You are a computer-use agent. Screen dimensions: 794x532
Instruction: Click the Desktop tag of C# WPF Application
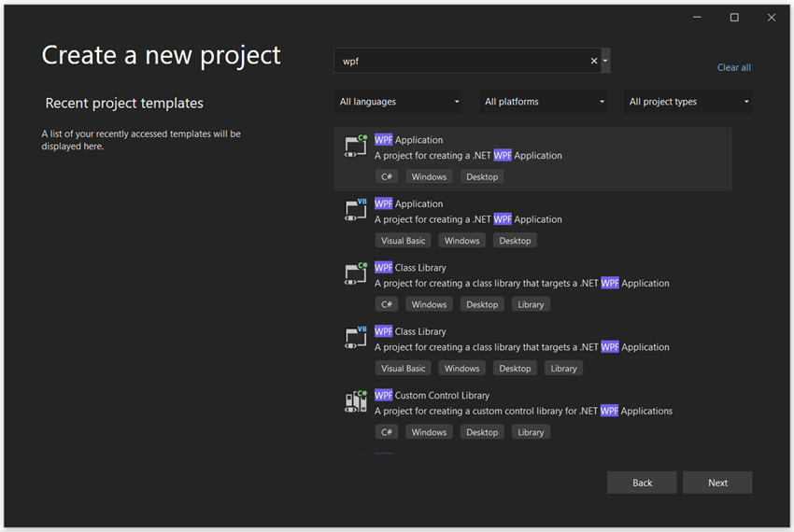pos(482,176)
